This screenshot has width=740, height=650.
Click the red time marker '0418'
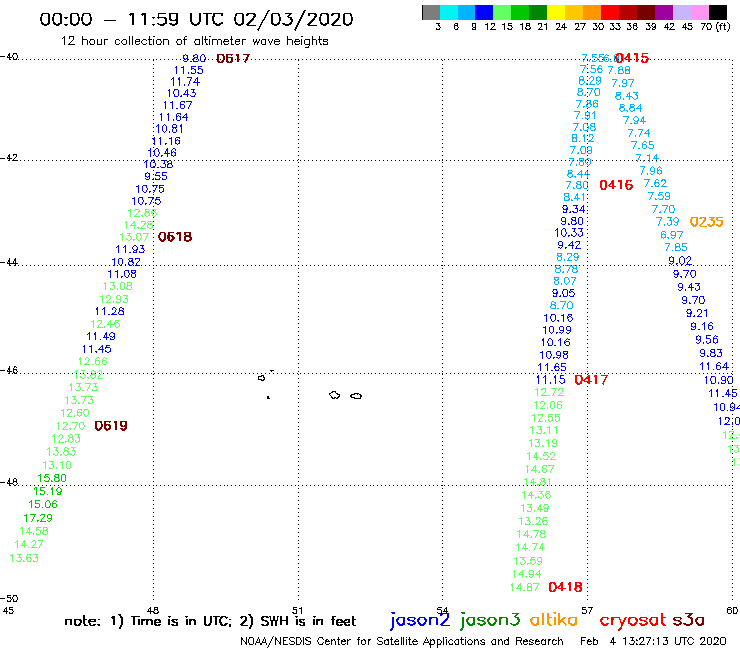pyautogui.click(x=565, y=587)
